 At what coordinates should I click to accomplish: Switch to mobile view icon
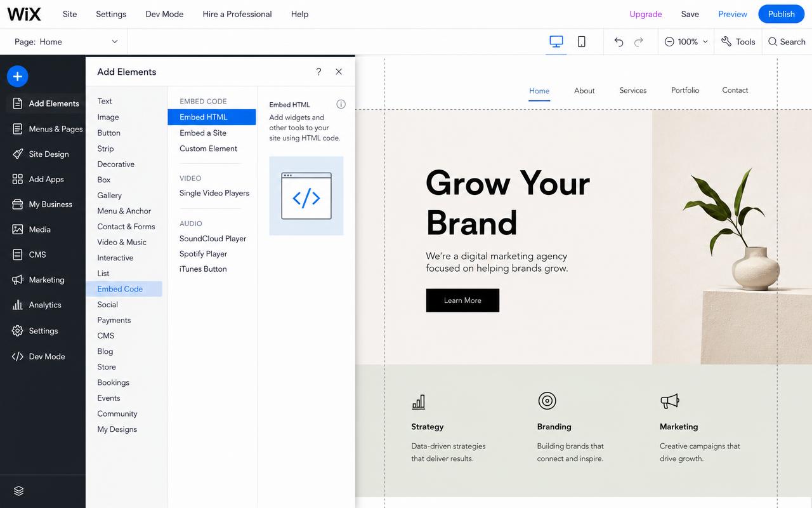tap(581, 42)
